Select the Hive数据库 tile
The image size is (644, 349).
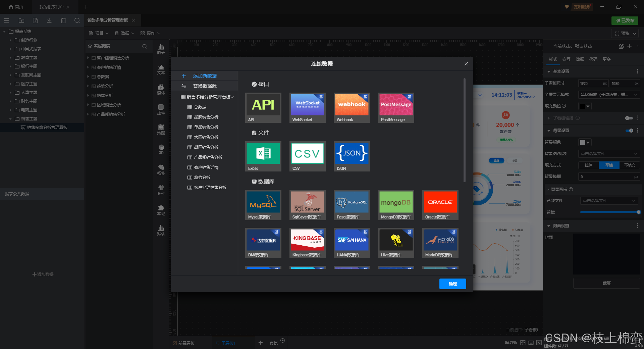pos(396,243)
